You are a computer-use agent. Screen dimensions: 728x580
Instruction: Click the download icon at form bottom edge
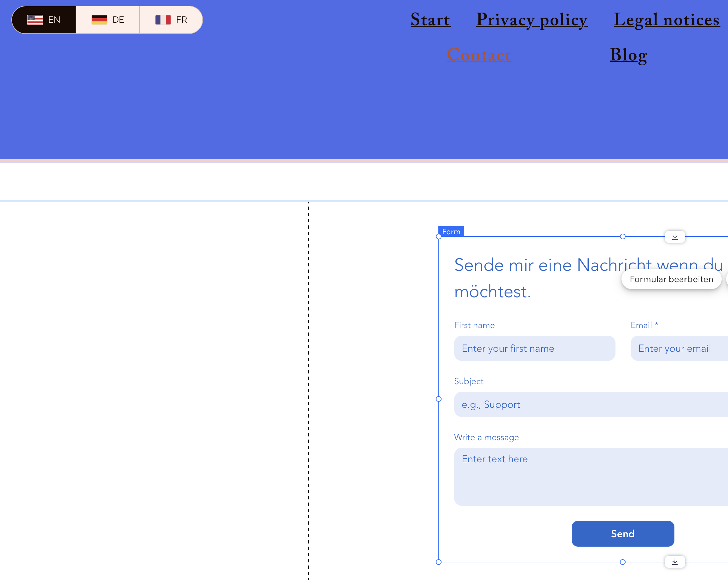675,562
